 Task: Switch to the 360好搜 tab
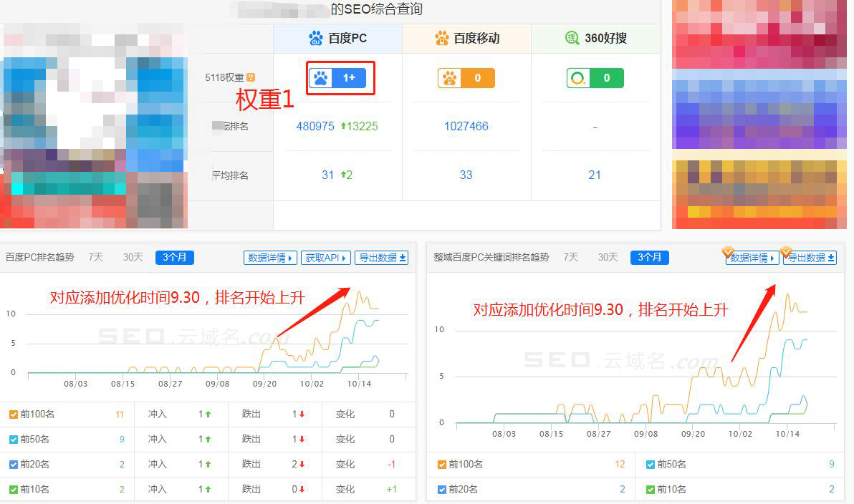point(595,38)
